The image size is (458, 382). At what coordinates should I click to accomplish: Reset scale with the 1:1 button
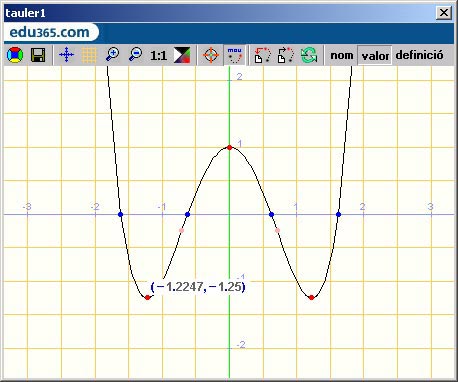(158, 55)
